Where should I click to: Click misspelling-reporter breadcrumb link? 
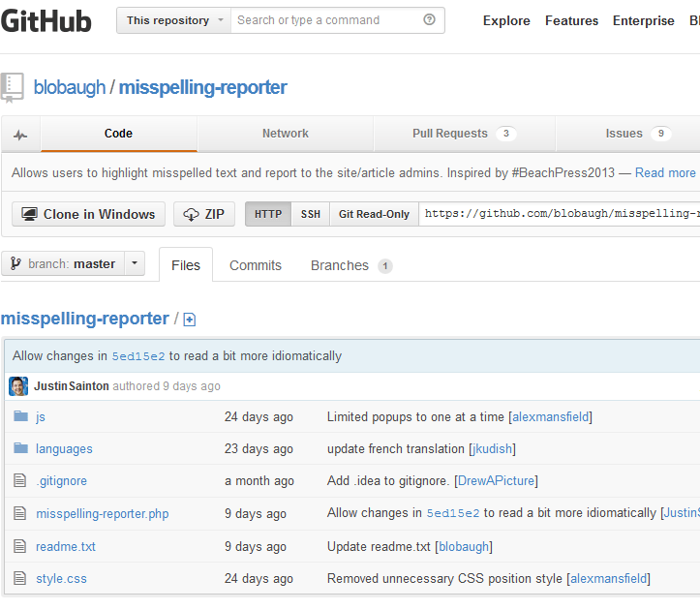click(x=85, y=319)
